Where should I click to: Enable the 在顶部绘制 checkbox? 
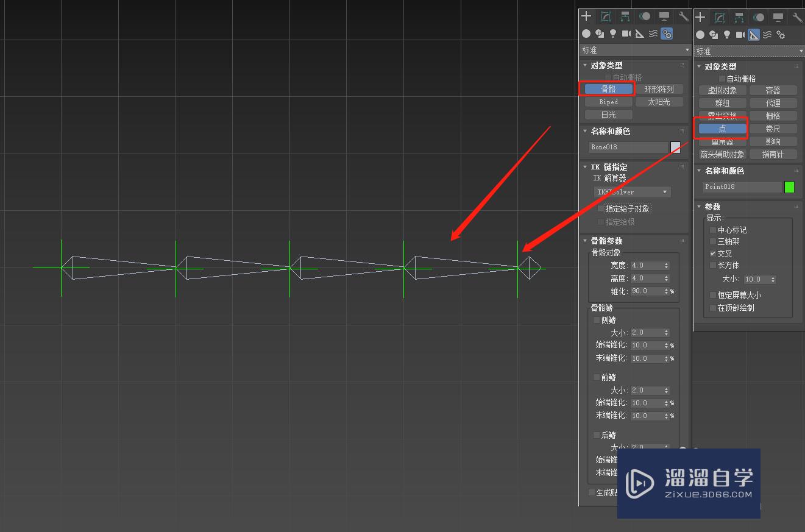click(713, 308)
